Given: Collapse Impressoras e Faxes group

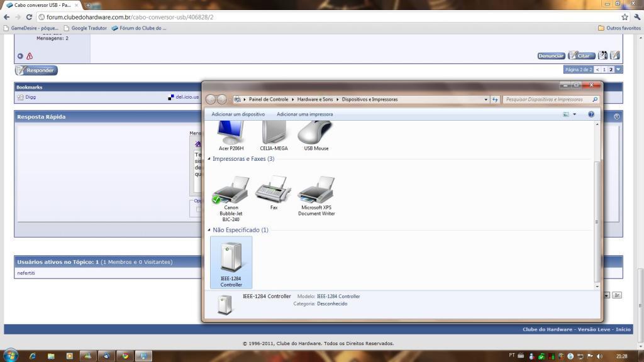Looking at the screenshot, I should pos(209,159).
